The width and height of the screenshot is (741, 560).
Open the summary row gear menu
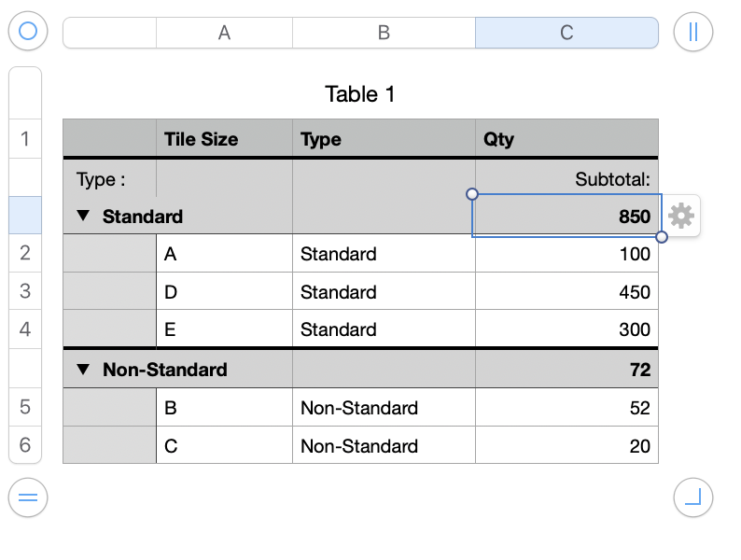tap(681, 216)
